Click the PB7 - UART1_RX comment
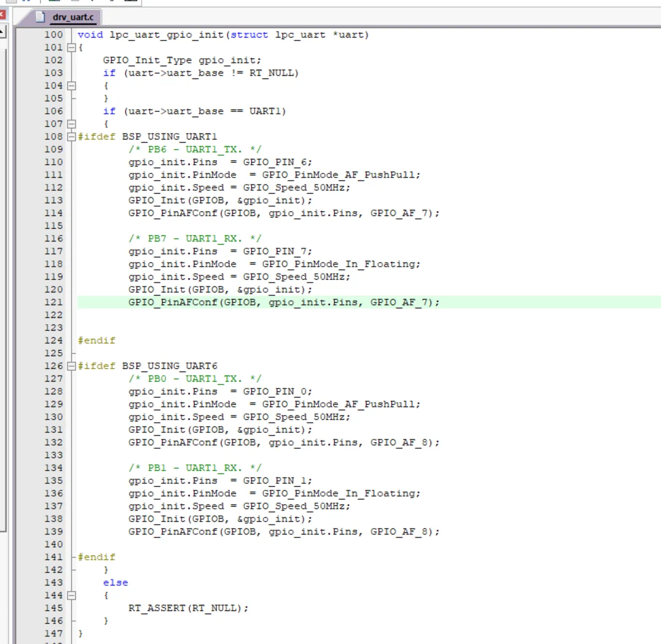The height and width of the screenshot is (644, 661). 195,238
